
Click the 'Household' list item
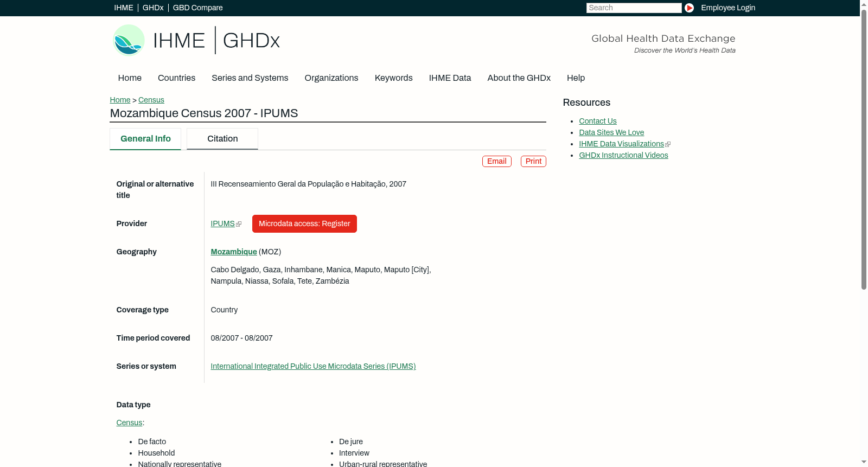click(156, 453)
